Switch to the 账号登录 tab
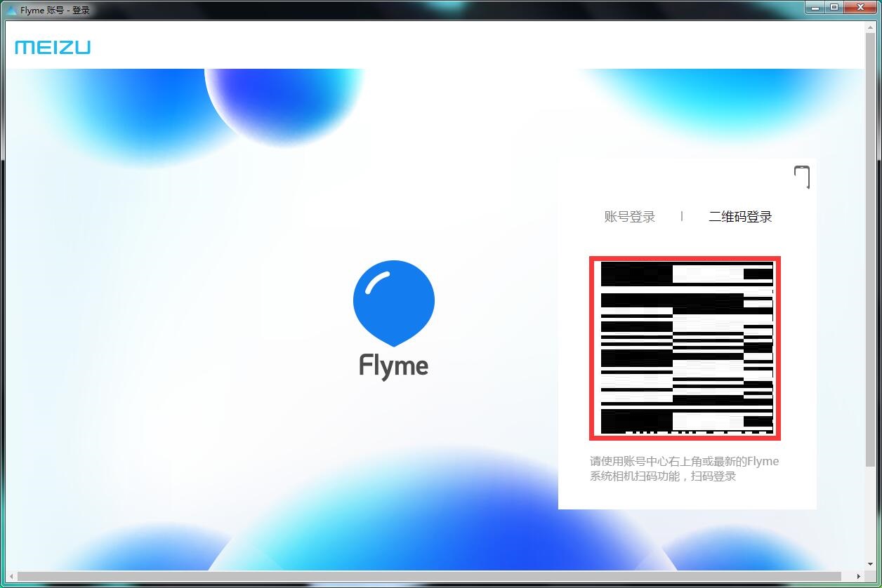 click(x=628, y=216)
